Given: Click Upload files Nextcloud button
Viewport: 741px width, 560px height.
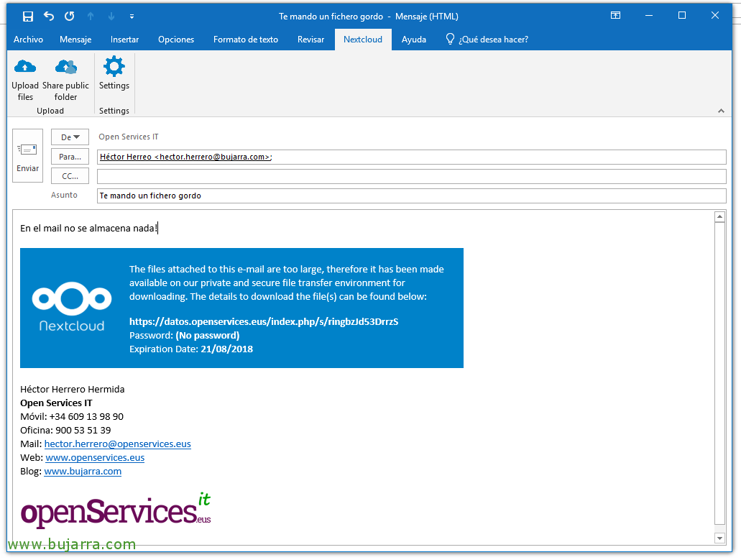Looking at the screenshot, I should 25,79.
